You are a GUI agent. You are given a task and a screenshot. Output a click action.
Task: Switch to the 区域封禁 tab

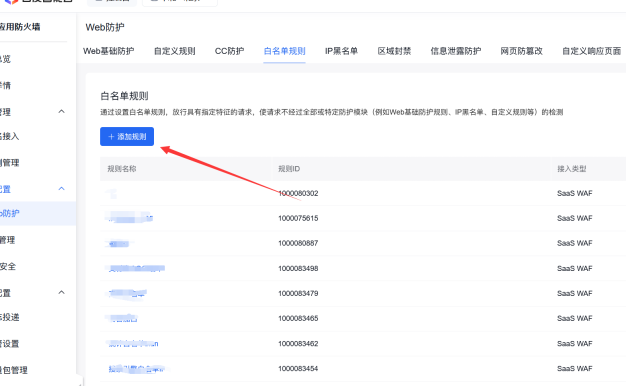(394, 51)
